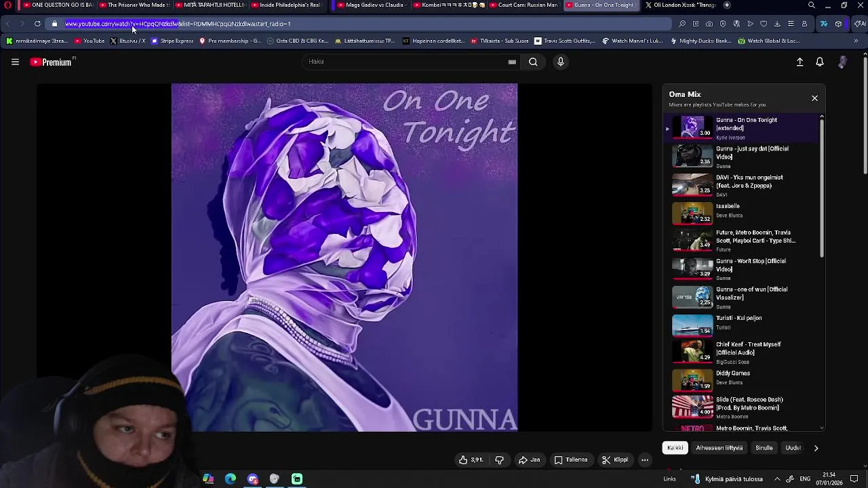The image size is (868, 488).
Task: Select the Aiheeseen liittyviä filter chip
Action: (719, 448)
